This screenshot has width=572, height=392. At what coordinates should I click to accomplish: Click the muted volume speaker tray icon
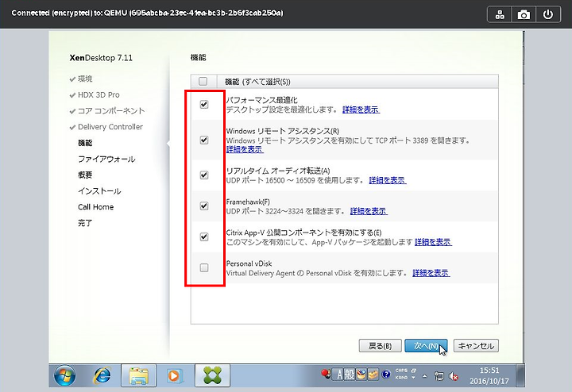(x=454, y=376)
